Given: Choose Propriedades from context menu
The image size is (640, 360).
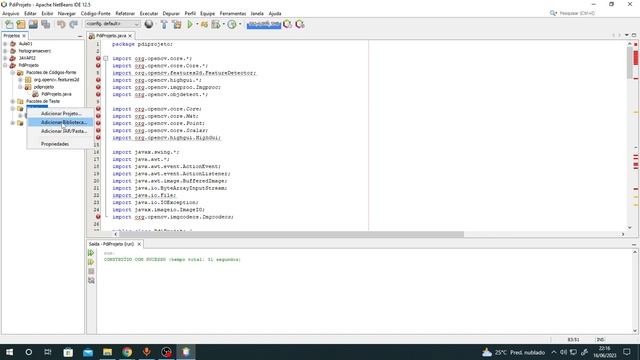Looking at the screenshot, I should pyautogui.click(x=61, y=144).
